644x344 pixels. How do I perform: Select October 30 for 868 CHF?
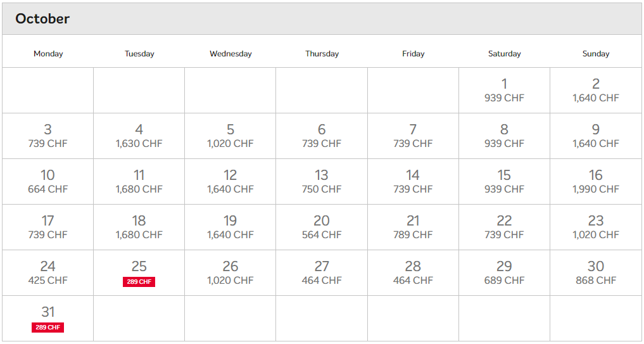(595, 272)
